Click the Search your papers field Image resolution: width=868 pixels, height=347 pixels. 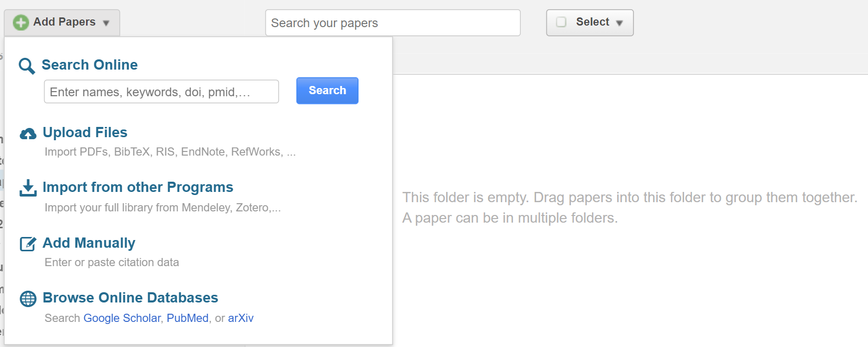pos(392,23)
